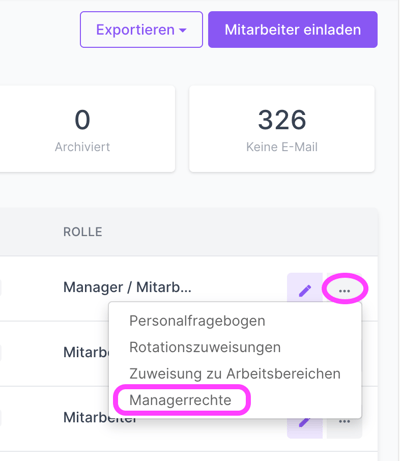This screenshot has width=400, height=461.
Task: Open Zuweisung zu Arbeitsbereichen menu entry
Action: pos(235,374)
